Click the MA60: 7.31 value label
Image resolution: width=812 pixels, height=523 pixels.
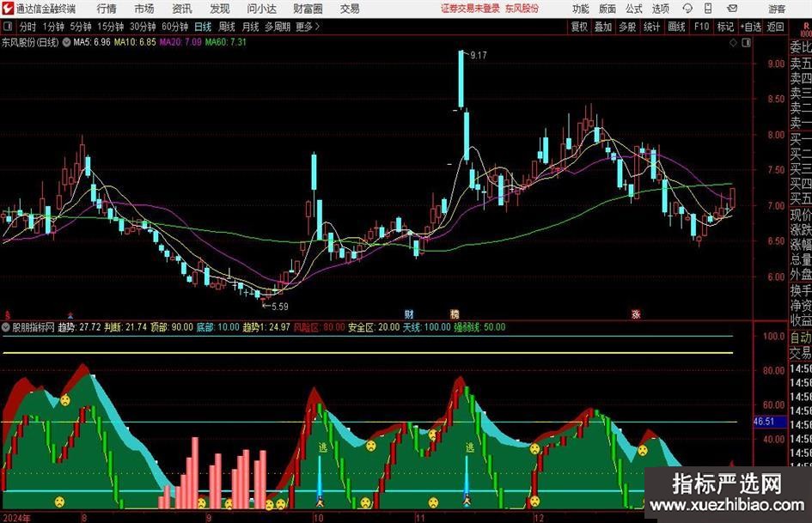(226, 42)
